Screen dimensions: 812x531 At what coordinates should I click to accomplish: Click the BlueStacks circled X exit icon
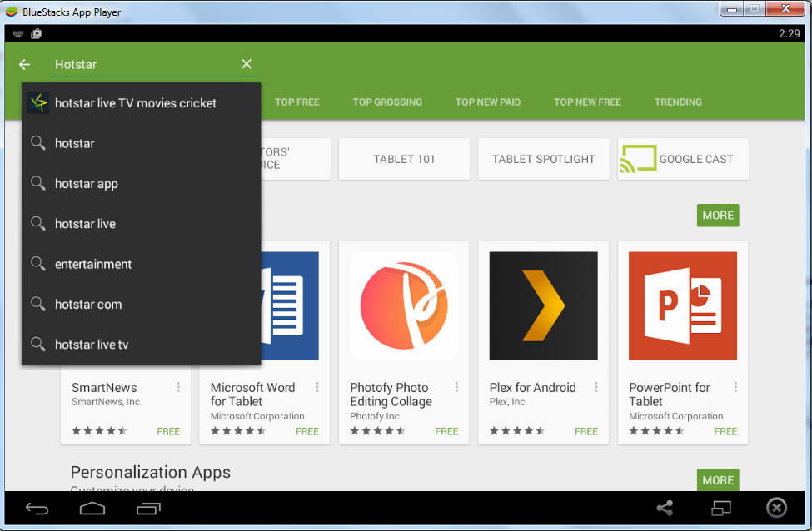pyautogui.click(x=776, y=508)
